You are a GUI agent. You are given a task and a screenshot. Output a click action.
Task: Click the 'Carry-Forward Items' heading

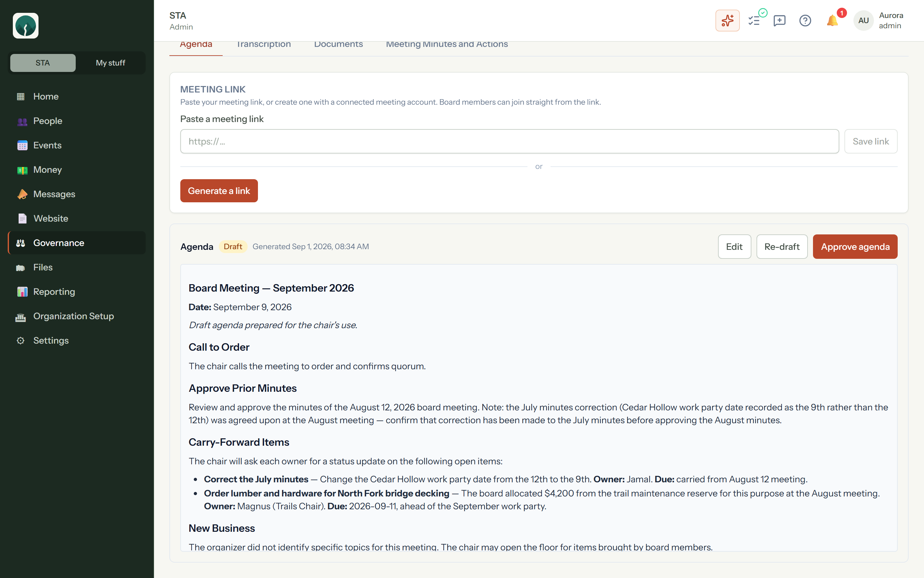pos(239,442)
